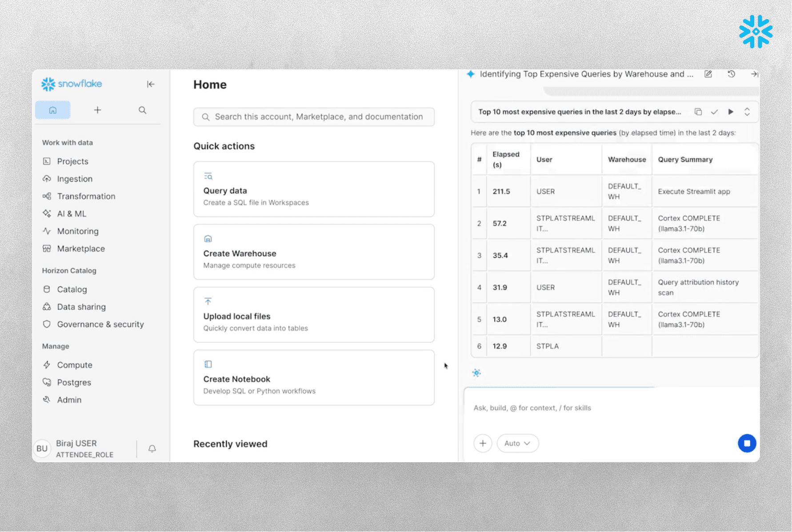
Task: Go to Ingestion in the sidebar
Action: 75,179
